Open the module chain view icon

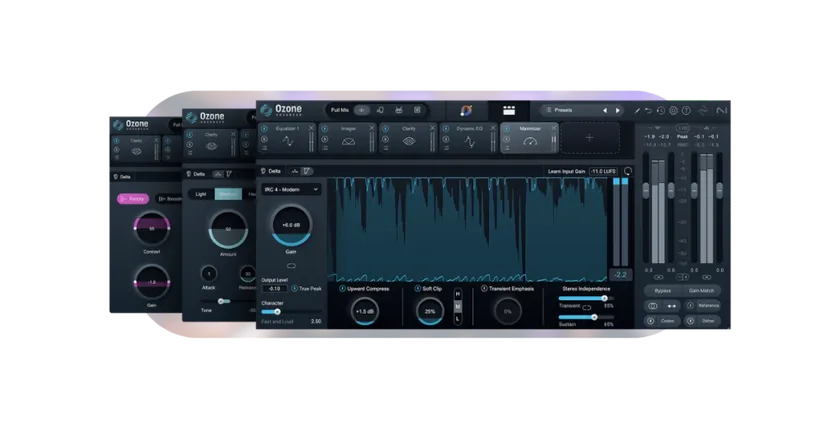point(509,110)
